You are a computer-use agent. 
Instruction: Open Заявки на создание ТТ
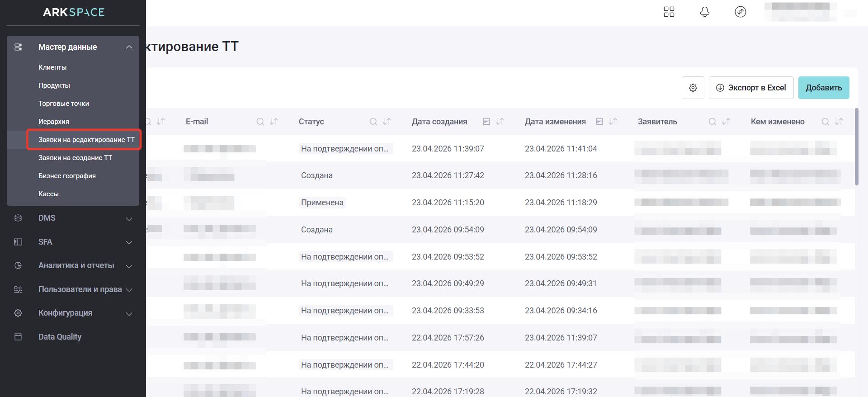(75, 158)
